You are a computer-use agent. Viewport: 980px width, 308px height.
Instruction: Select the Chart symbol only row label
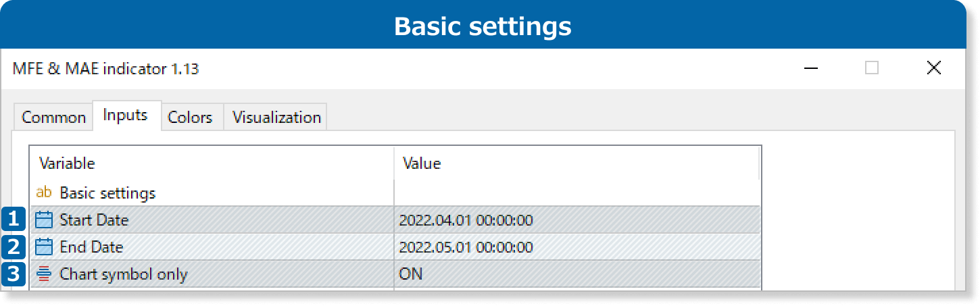pos(124,274)
